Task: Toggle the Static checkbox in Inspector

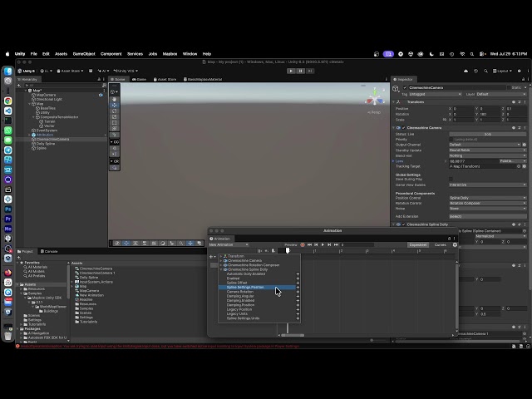Action: click(510, 87)
